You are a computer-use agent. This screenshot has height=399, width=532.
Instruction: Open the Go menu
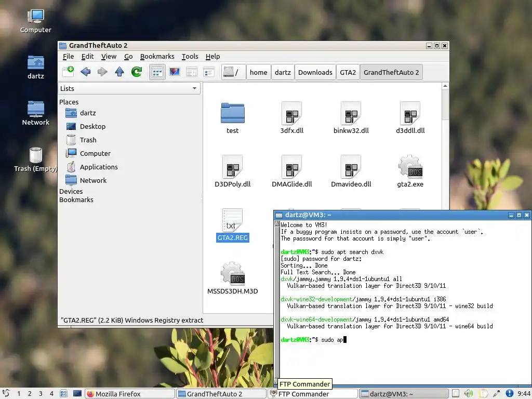tap(128, 56)
